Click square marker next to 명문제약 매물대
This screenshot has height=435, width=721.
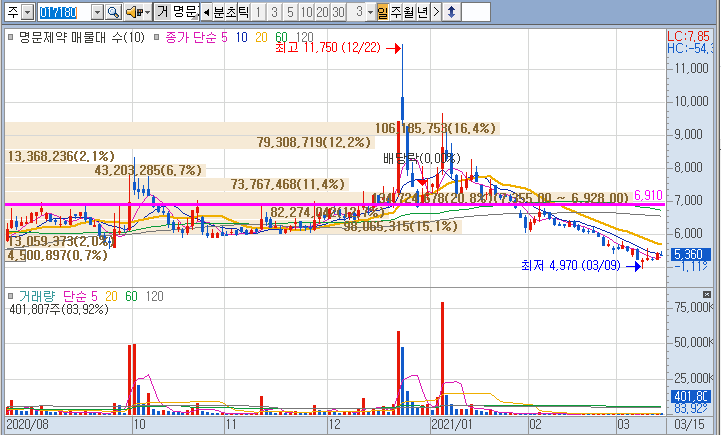[11, 37]
